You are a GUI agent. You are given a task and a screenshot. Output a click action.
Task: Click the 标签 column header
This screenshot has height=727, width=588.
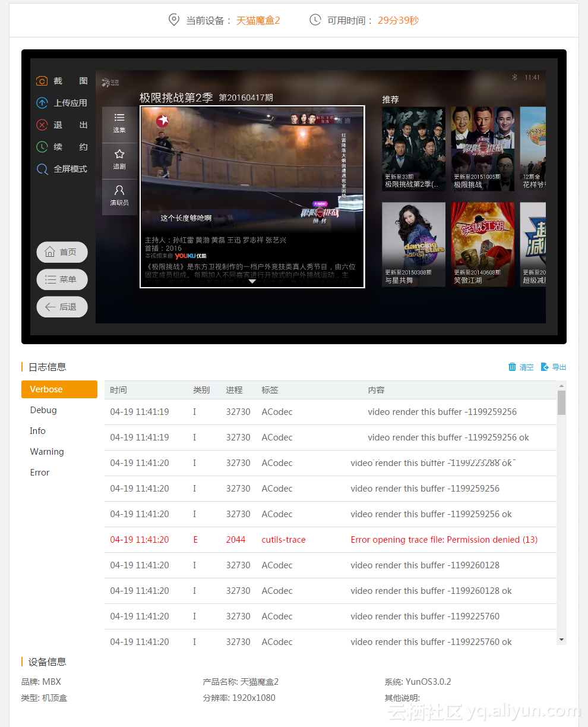(270, 390)
